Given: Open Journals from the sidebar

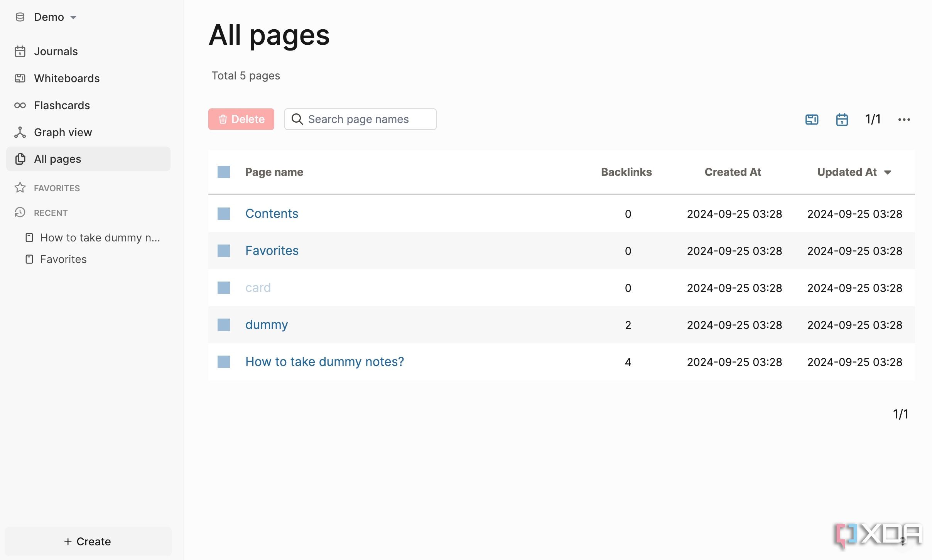Looking at the screenshot, I should [88, 51].
